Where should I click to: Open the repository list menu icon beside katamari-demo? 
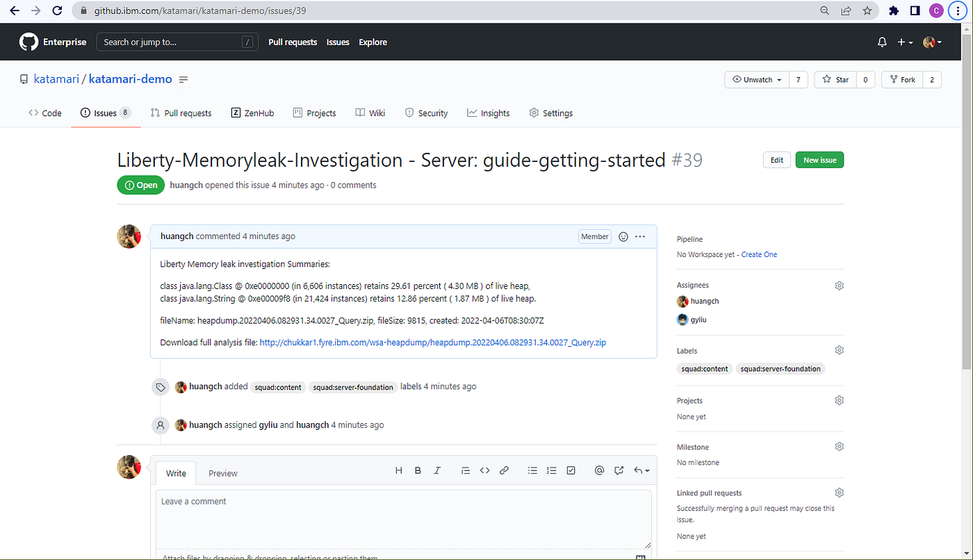pos(183,80)
